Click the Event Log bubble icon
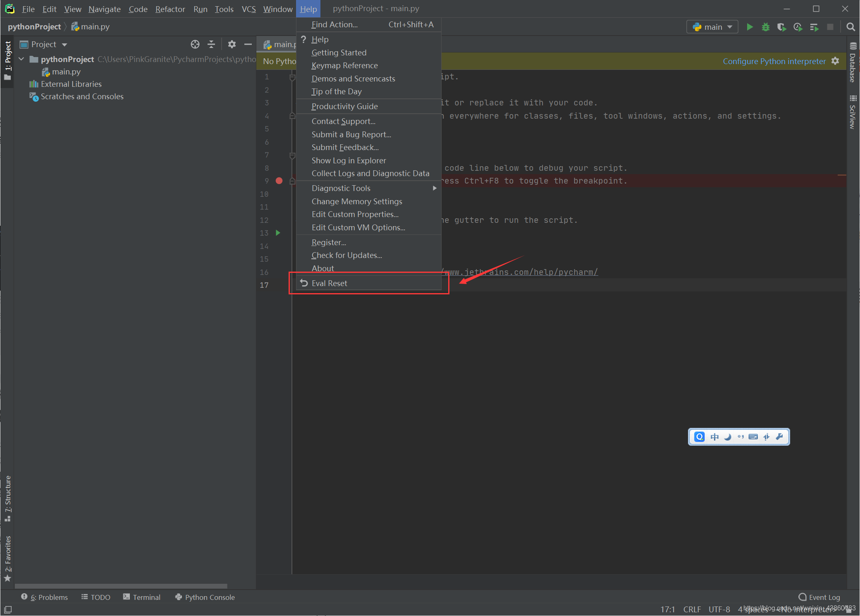 pos(803,597)
